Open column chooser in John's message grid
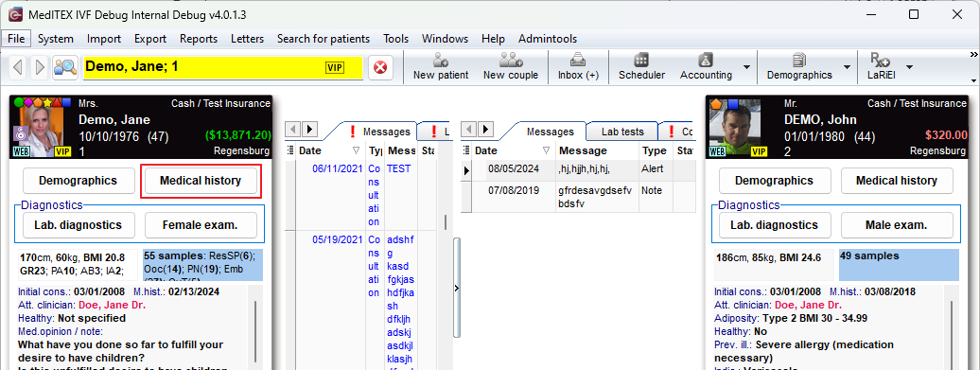The width and height of the screenshot is (980, 370). point(466,150)
